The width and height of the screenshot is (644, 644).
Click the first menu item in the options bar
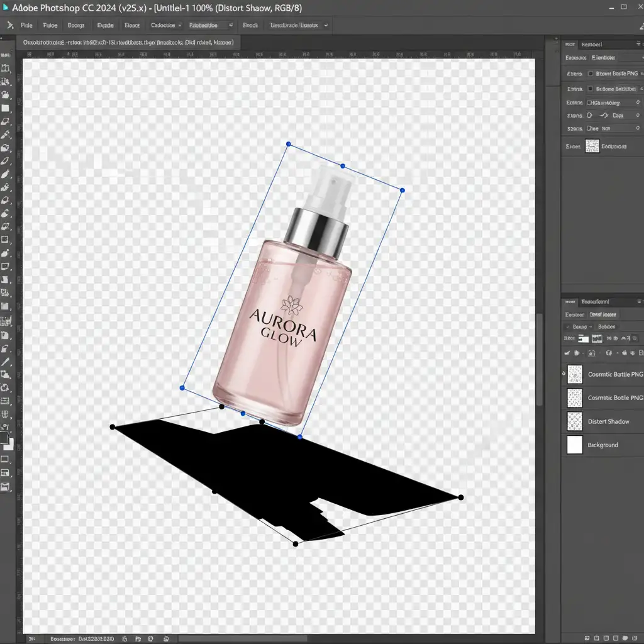(26, 26)
